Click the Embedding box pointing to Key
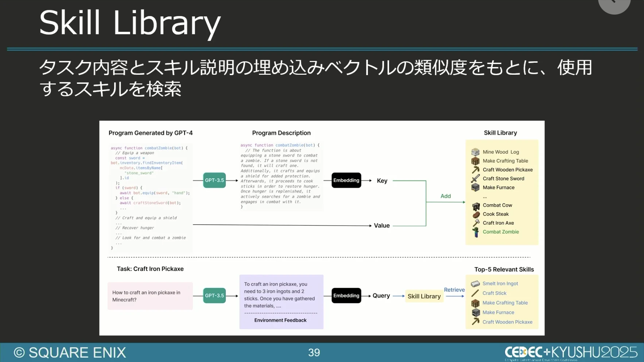This screenshot has width=644, height=362. click(x=346, y=180)
